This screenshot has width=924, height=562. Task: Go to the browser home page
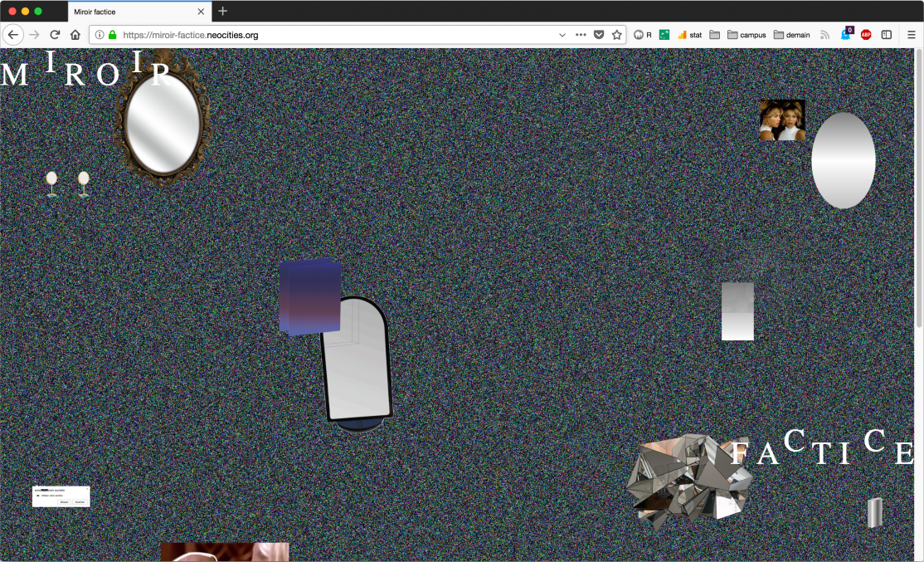75,35
